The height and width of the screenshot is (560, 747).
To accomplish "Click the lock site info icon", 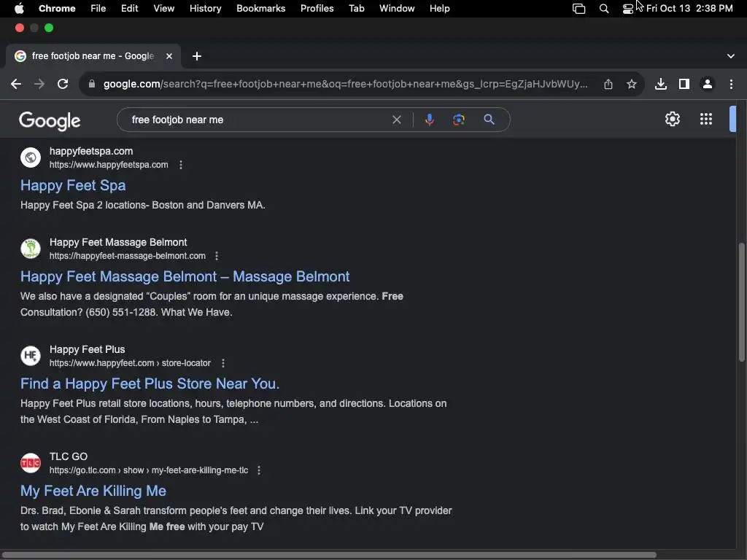I will click(x=92, y=85).
